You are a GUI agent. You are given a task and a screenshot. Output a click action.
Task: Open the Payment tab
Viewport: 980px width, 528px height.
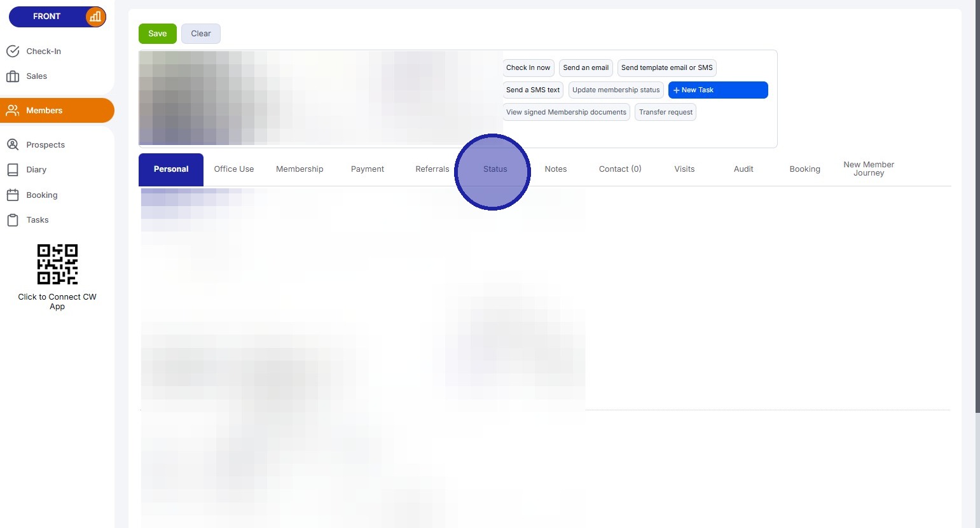point(368,169)
